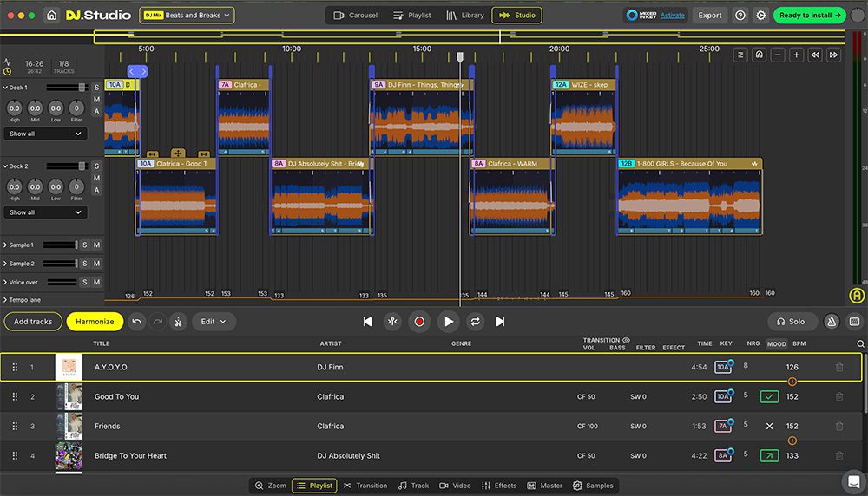This screenshot has height=496, width=868.
Task: Mute Deck 1 with the M button
Action: pos(96,100)
